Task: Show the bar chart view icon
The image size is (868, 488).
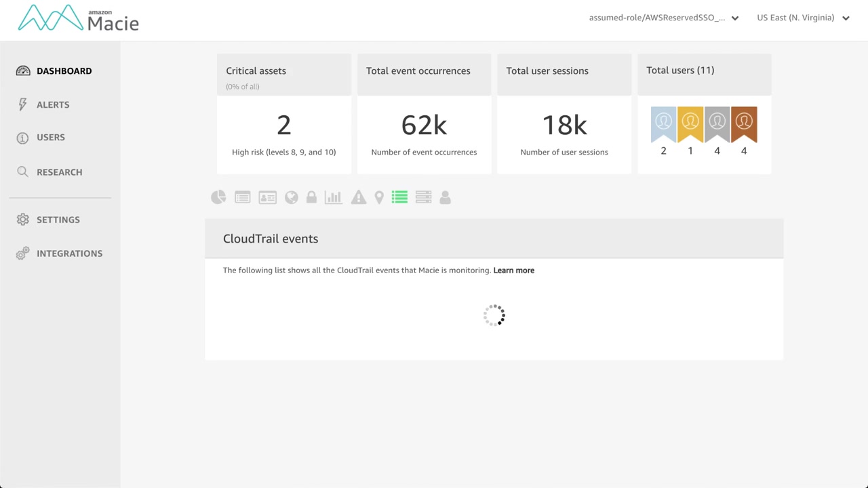Action: pos(333,197)
